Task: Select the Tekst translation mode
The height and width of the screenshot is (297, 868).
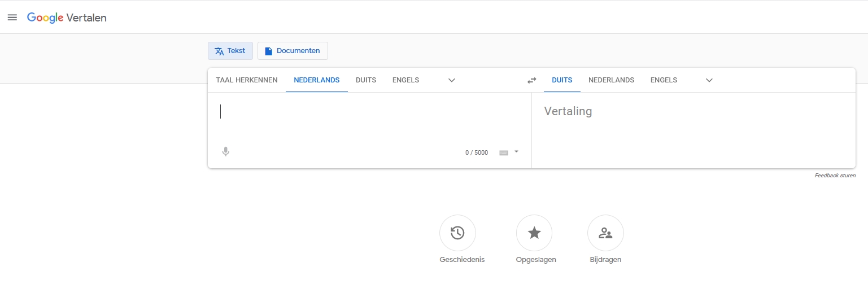Action: (x=230, y=51)
